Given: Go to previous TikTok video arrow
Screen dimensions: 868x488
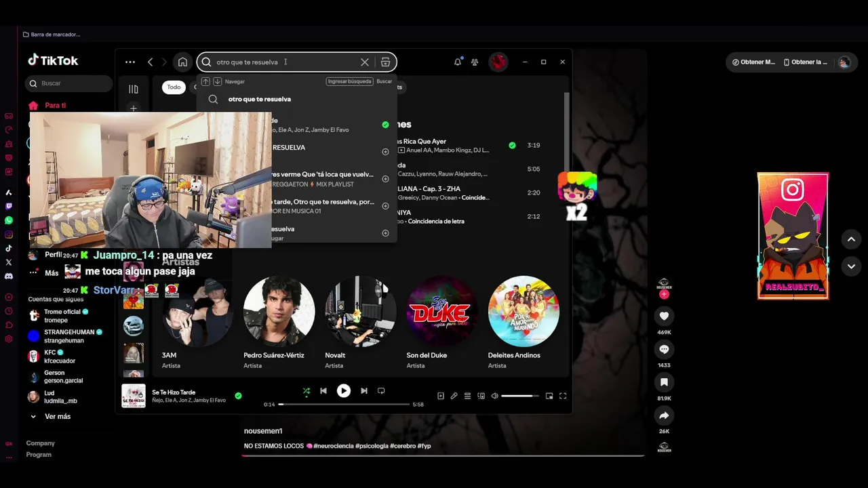Looking at the screenshot, I should pyautogui.click(x=851, y=239).
